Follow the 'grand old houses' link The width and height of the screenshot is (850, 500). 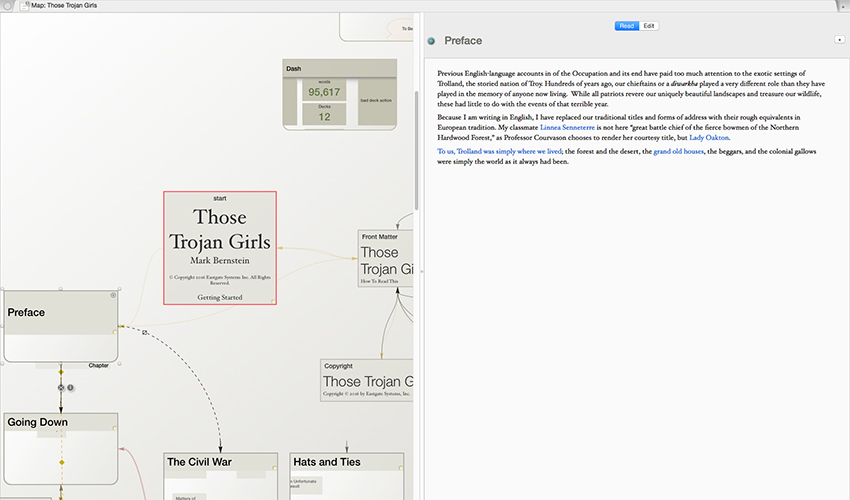[679, 151]
